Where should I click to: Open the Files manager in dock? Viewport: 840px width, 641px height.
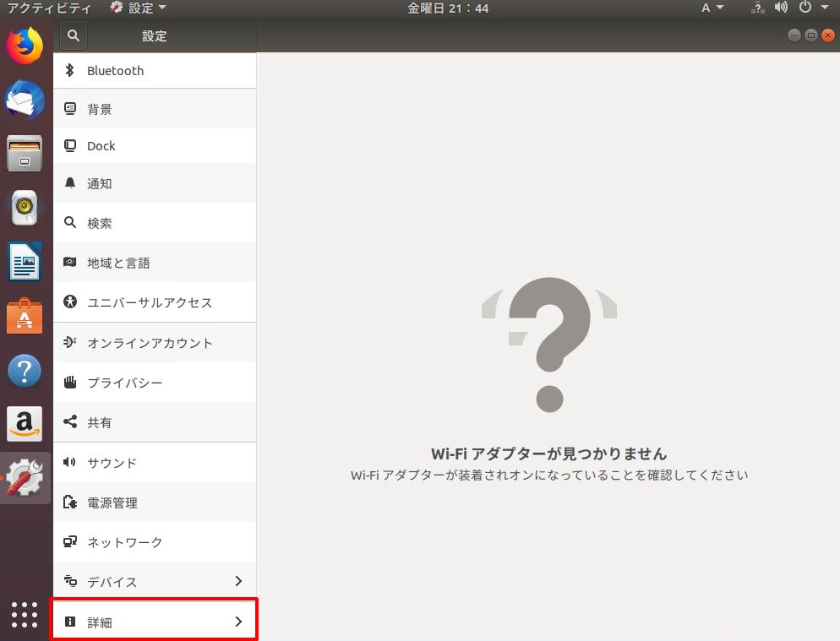tap(25, 154)
